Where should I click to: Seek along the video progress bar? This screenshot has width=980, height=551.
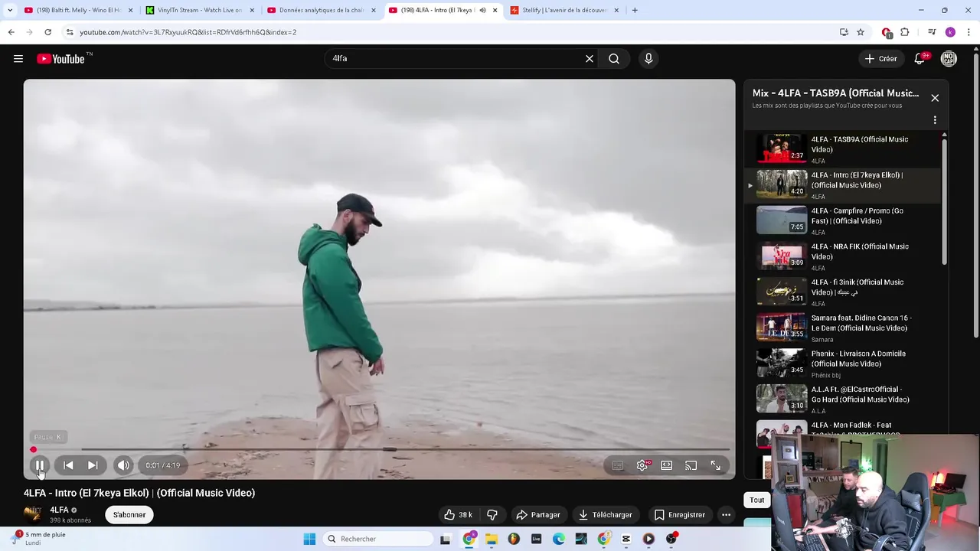[x=380, y=449]
